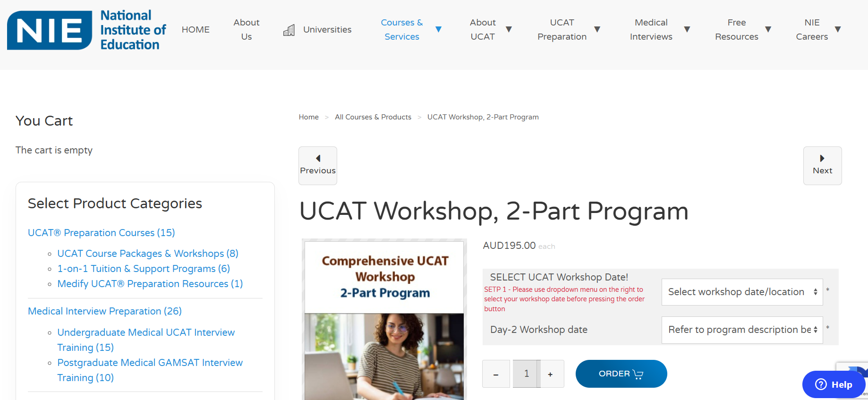Click the UCAT Workshop, 2-Part Program breadcrumb text

pyautogui.click(x=483, y=117)
